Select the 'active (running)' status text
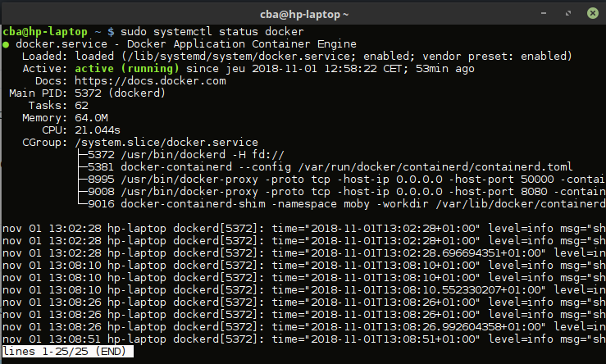The width and height of the screenshot is (606, 364). tap(127, 69)
